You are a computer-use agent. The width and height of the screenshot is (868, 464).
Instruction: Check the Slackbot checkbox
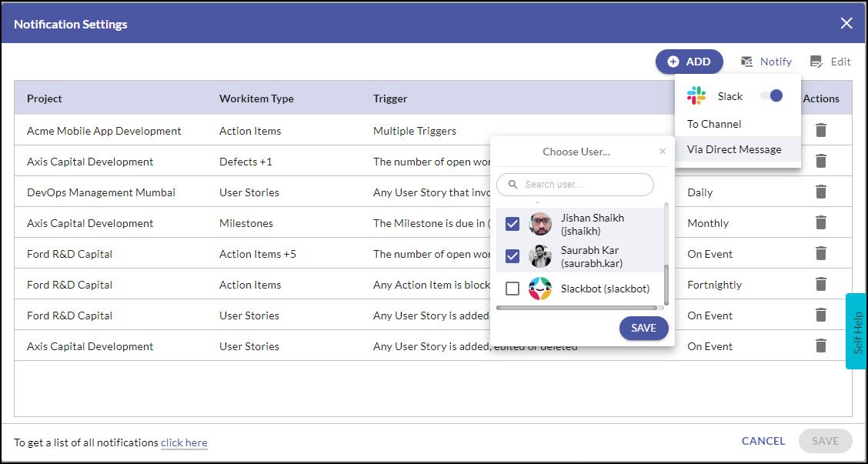(512, 289)
